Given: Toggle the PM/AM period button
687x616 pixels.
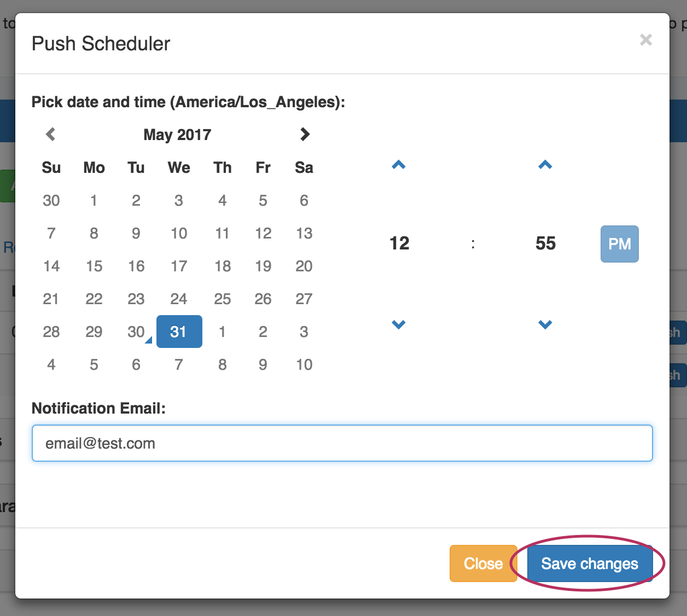Looking at the screenshot, I should (619, 244).
